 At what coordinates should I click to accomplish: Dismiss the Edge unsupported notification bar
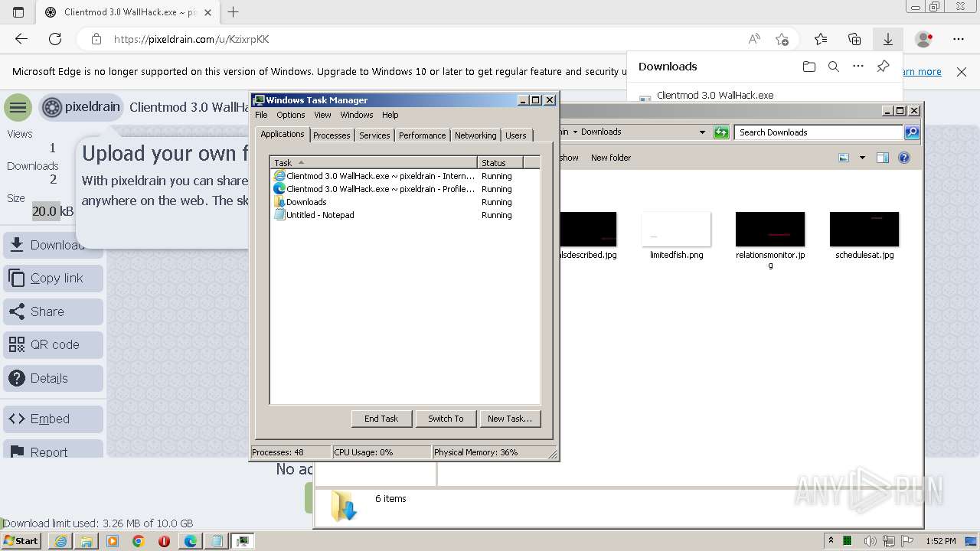click(962, 72)
